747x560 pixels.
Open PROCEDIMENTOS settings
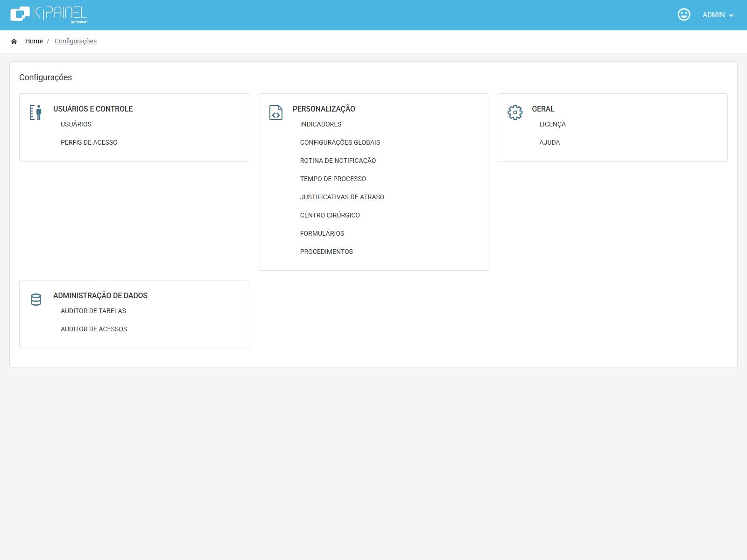(x=326, y=252)
